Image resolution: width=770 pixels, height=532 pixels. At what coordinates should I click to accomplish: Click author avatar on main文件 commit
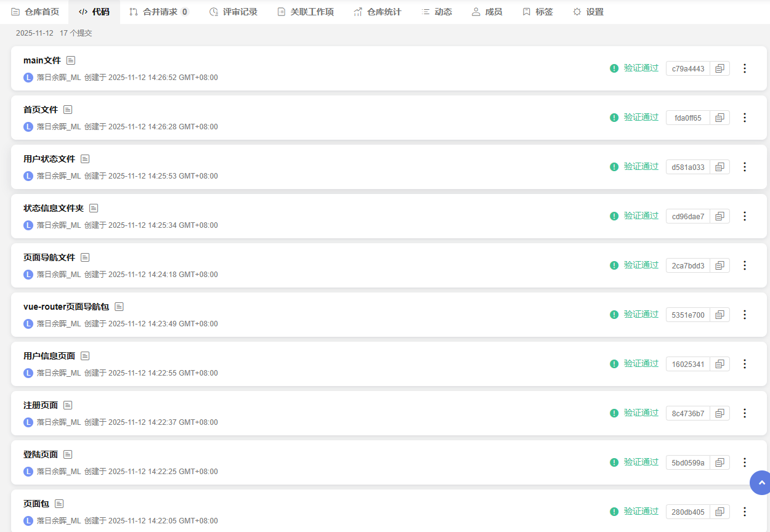click(28, 78)
